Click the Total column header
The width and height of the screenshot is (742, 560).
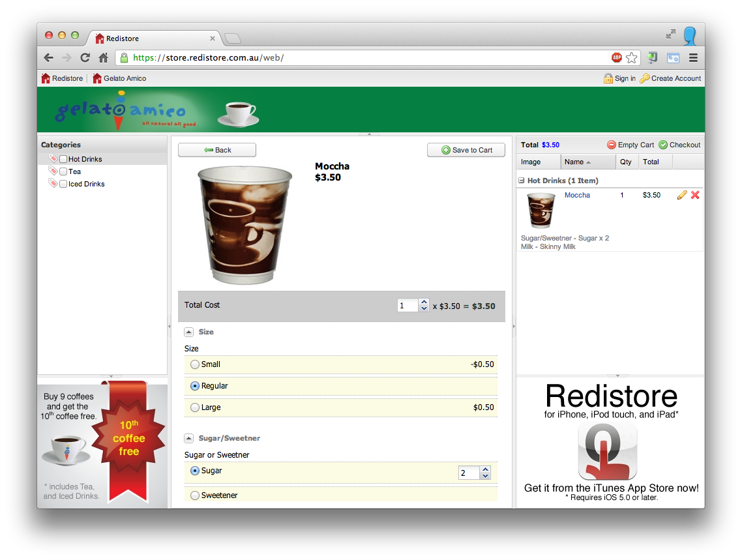tap(655, 162)
